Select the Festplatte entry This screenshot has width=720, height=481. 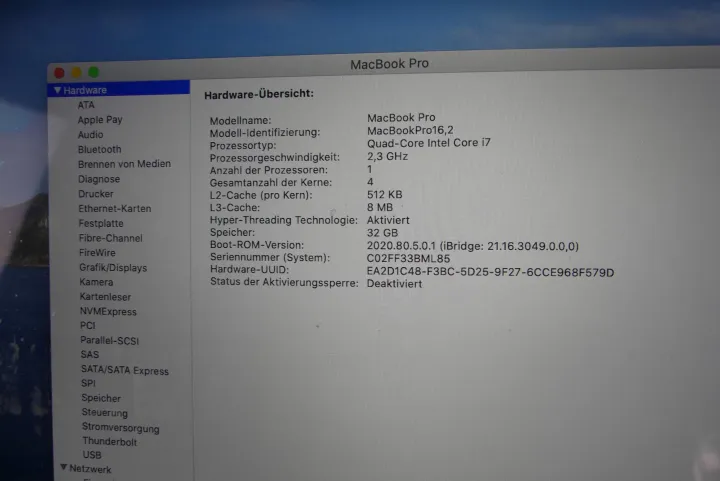[x=101, y=224]
